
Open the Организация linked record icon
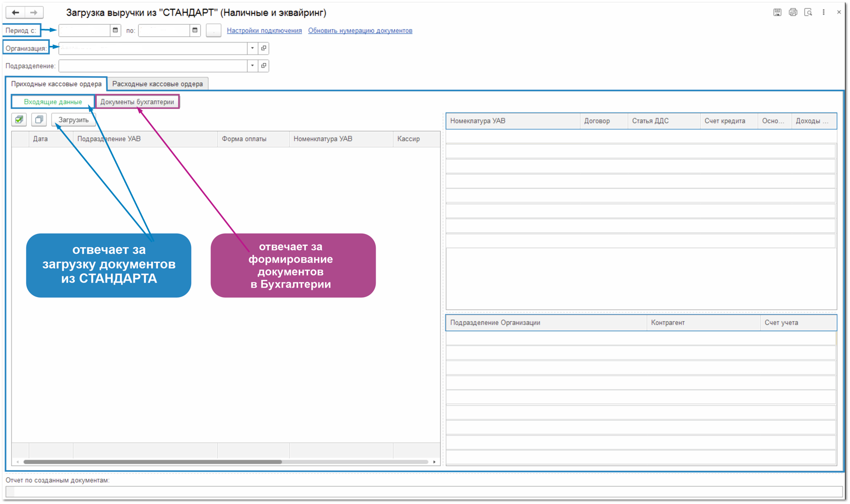pyautogui.click(x=264, y=48)
